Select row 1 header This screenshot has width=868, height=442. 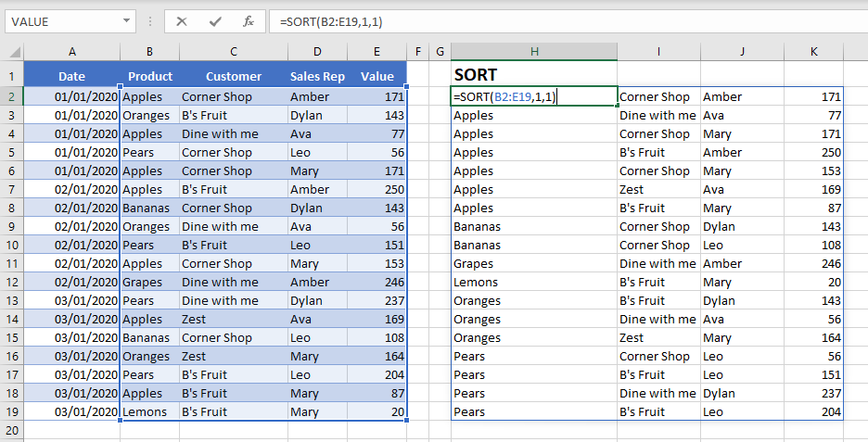coord(12,76)
